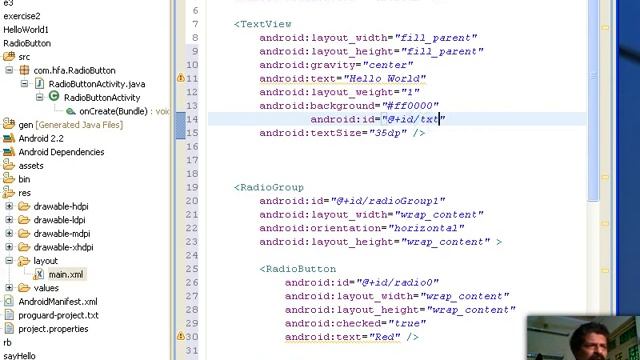Image resolution: width=640 pixels, height=360 pixels.
Task: Click the <TextView tag text
Action: point(262,24)
